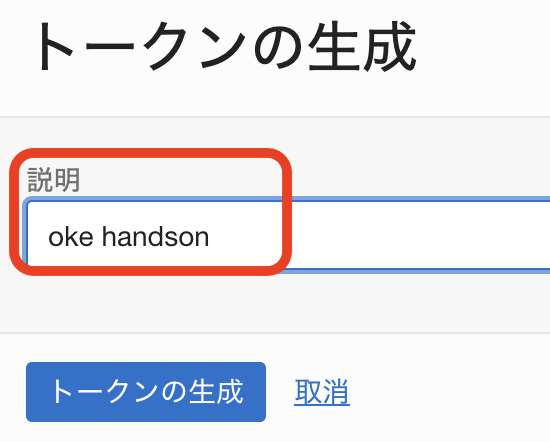Viewport: 550px width, 442px height.
Task: Click the 説明 field label
Action: pos(54,180)
